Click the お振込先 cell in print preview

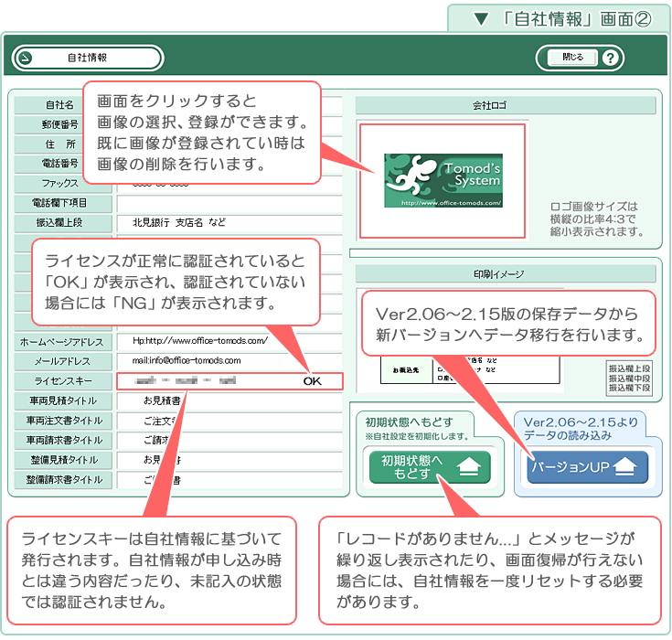[x=406, y=370]
